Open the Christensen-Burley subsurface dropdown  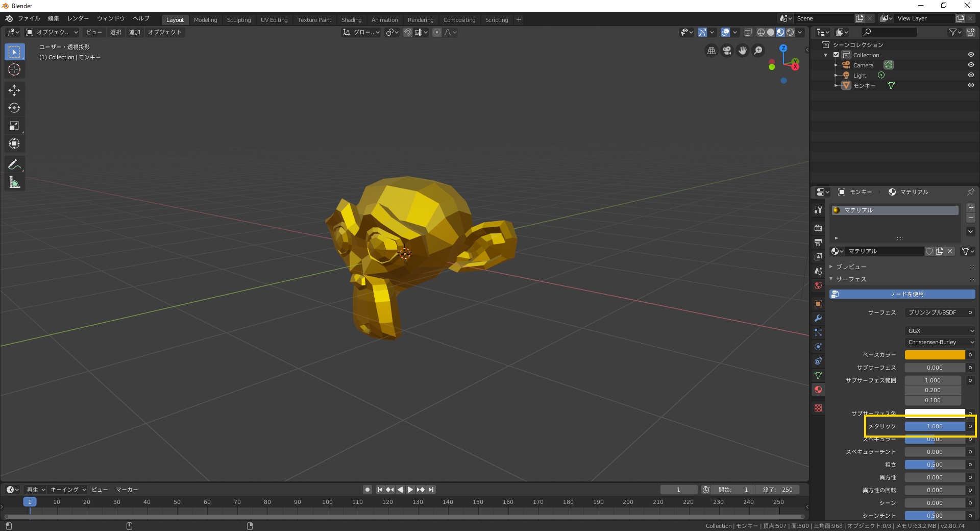point(940,342)
